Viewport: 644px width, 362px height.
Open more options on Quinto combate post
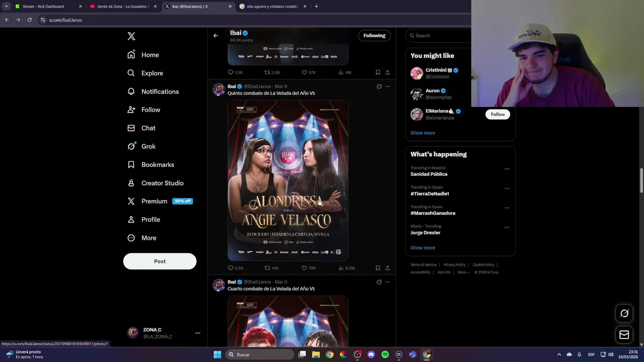tap(387, 86)
